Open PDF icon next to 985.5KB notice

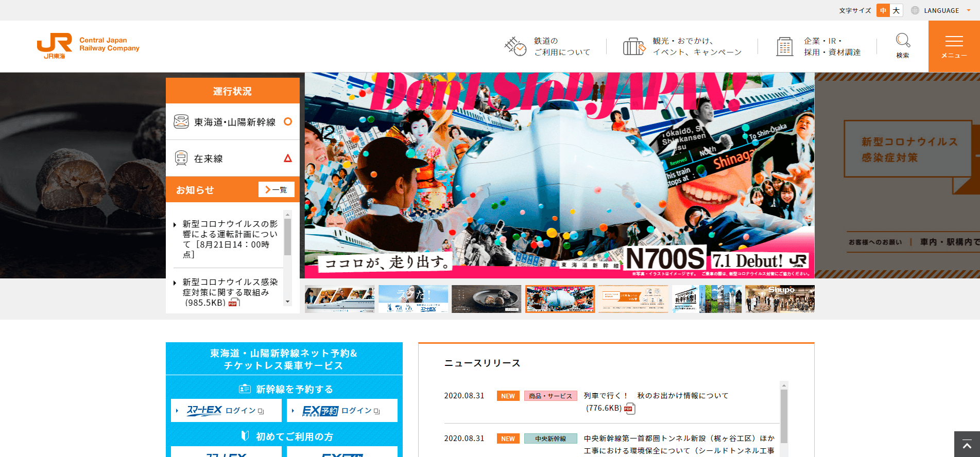click(234, 303)
